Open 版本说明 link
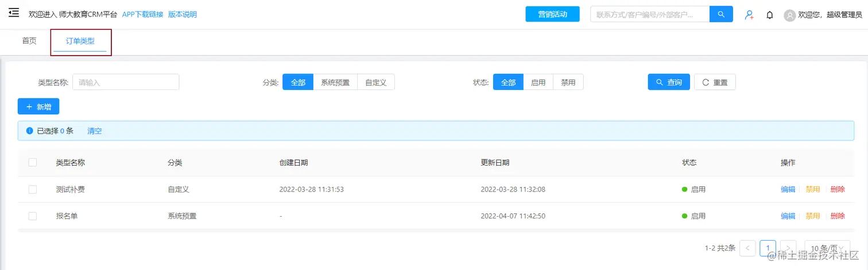This screenshot has height=270, width=868. pyautogui.click(x=183, y=14)
